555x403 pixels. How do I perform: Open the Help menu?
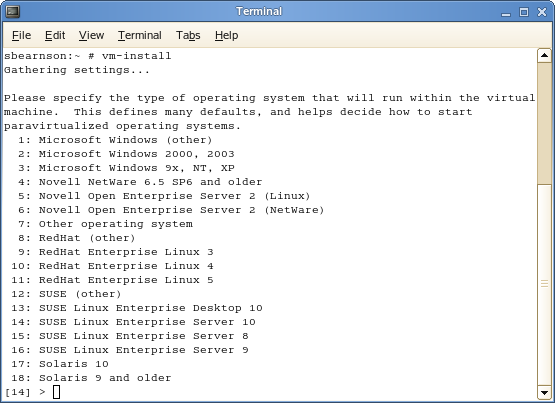(x=226, y=35)
